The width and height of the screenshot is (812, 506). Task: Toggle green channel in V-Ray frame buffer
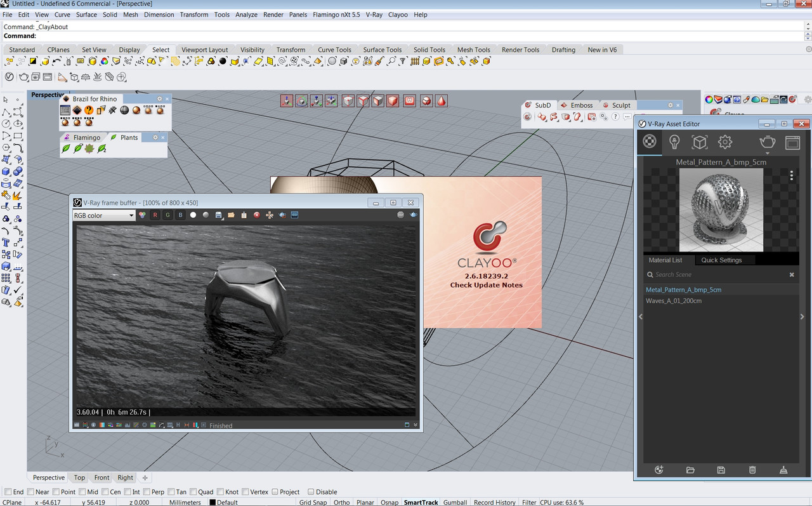pyautogui.click(x=167, y=215)
